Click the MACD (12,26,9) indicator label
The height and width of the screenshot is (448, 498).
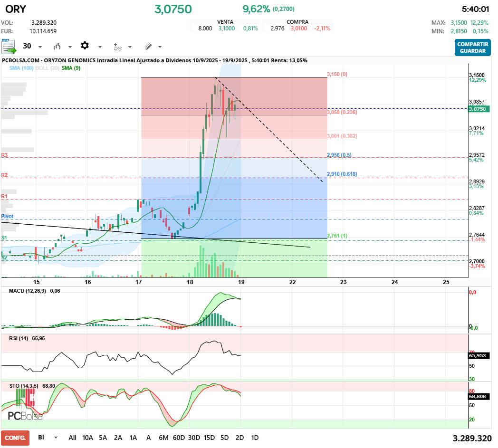pyautogui.click(x=28, y=291)
